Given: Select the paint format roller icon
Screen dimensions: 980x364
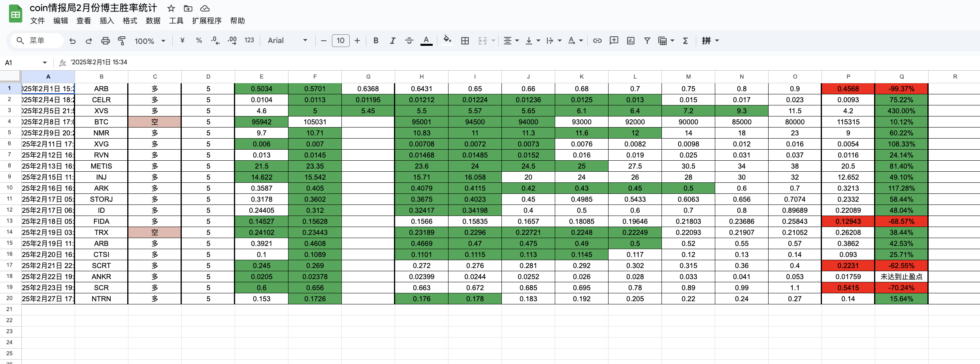Looking at the screenshot, I should click(122, 41).
